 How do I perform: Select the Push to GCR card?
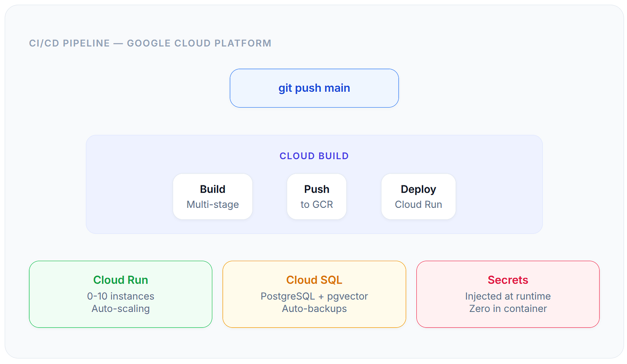(x=317, y=197)
